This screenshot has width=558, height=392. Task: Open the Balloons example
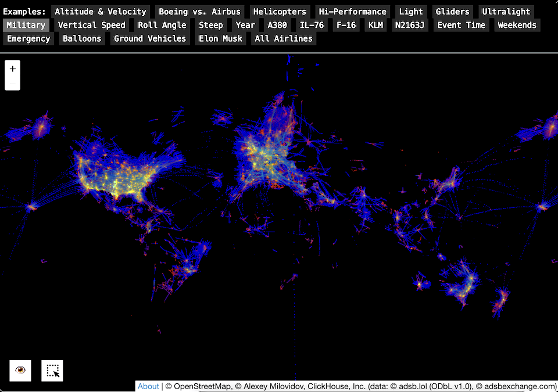[82, 39]
